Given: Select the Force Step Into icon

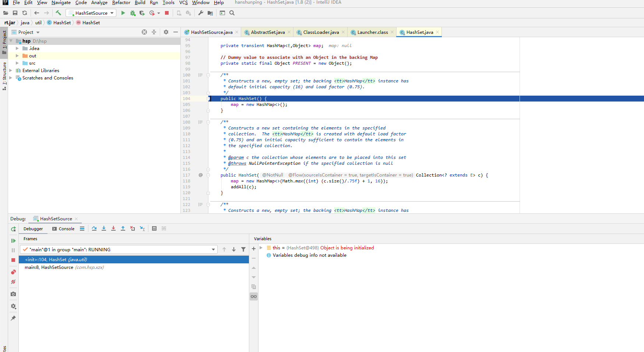Looking at the screenshot, I should click(x=113, y=228).
